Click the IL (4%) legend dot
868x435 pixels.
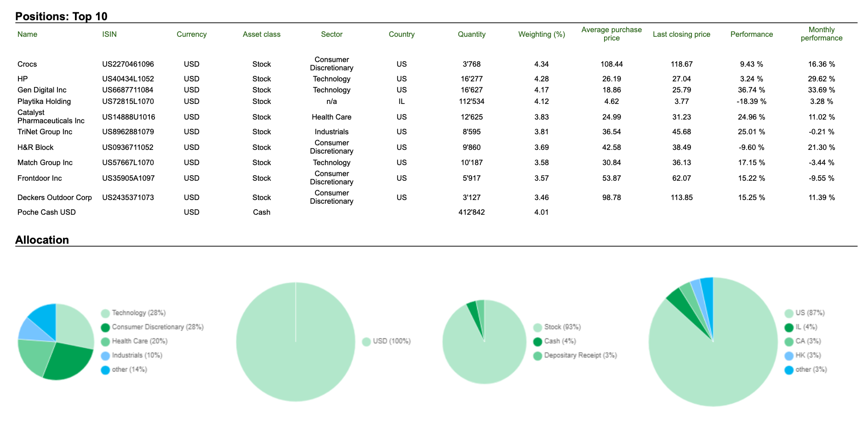click(x=789, y=328)
